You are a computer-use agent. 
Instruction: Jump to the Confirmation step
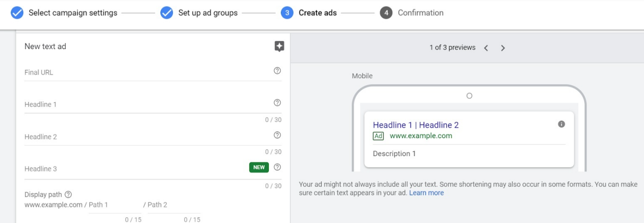[420, 13]
